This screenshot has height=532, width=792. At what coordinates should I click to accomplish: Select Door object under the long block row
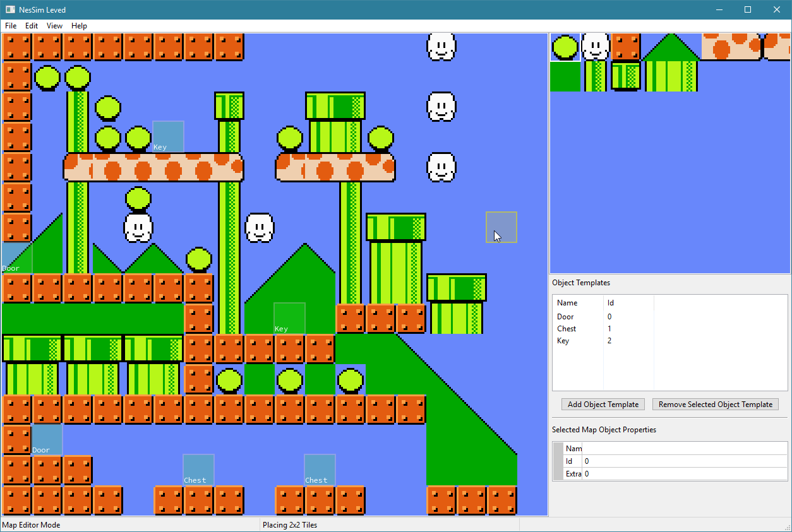47,439
